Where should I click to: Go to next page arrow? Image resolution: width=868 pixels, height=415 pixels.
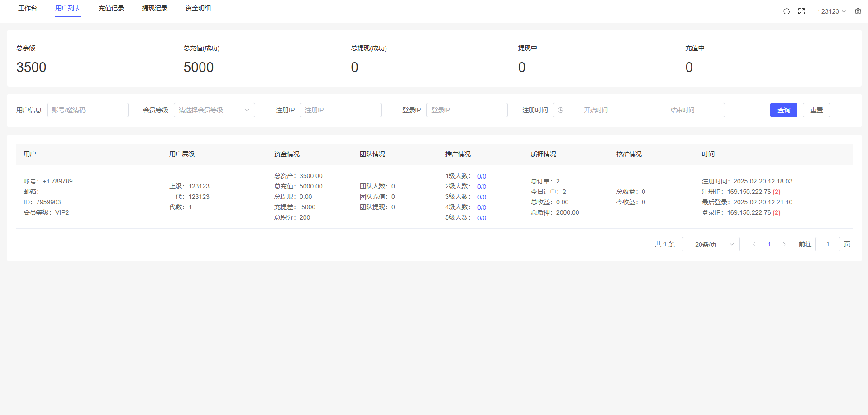[x=784, y=244]
